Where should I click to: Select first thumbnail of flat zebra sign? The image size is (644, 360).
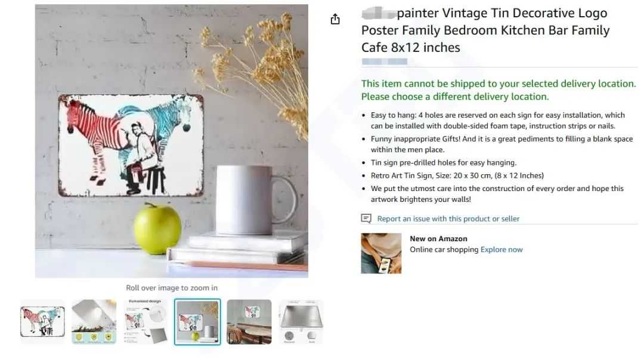click(43, 322)
